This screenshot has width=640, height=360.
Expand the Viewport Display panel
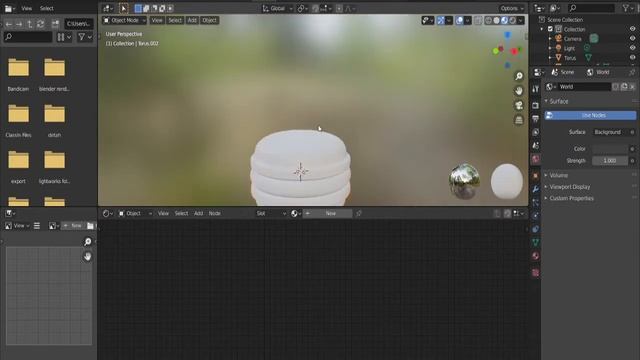pos(569,187)
